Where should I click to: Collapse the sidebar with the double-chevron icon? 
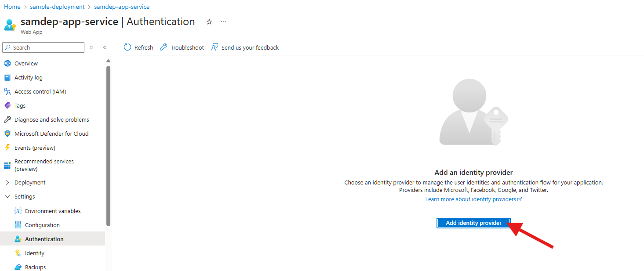105,47
